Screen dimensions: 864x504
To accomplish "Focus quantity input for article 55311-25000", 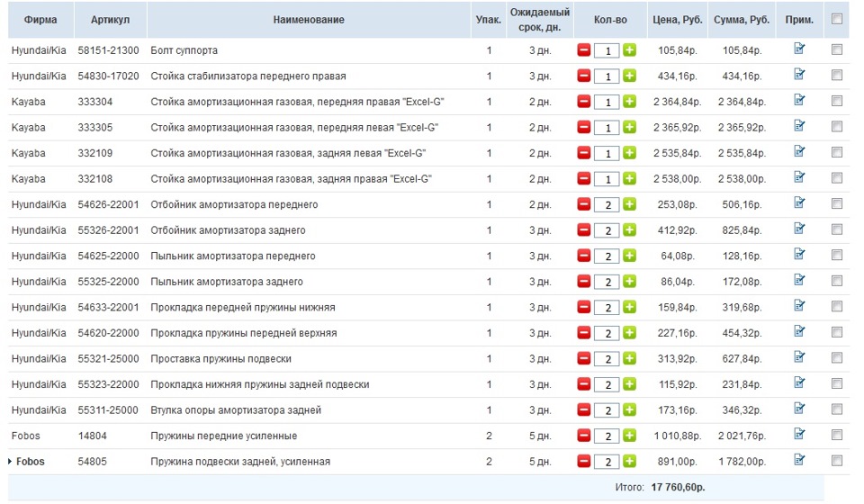I will [607, 410].
